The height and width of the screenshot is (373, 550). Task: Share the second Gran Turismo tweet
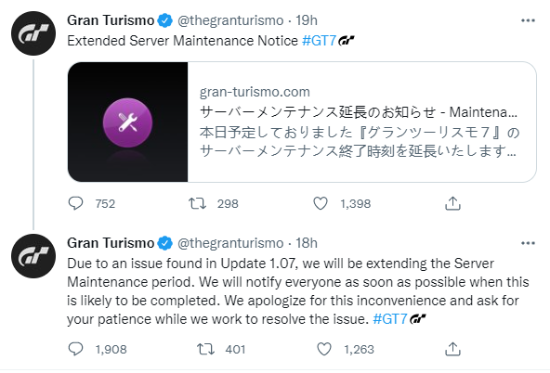[452, 349]
